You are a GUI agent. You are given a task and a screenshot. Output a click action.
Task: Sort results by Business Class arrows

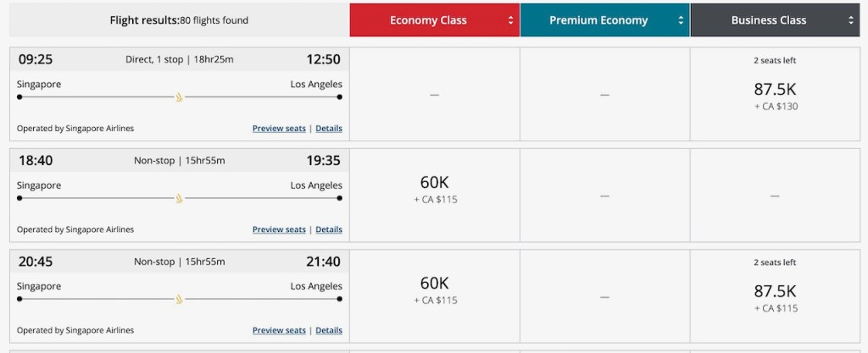[851, 20]
